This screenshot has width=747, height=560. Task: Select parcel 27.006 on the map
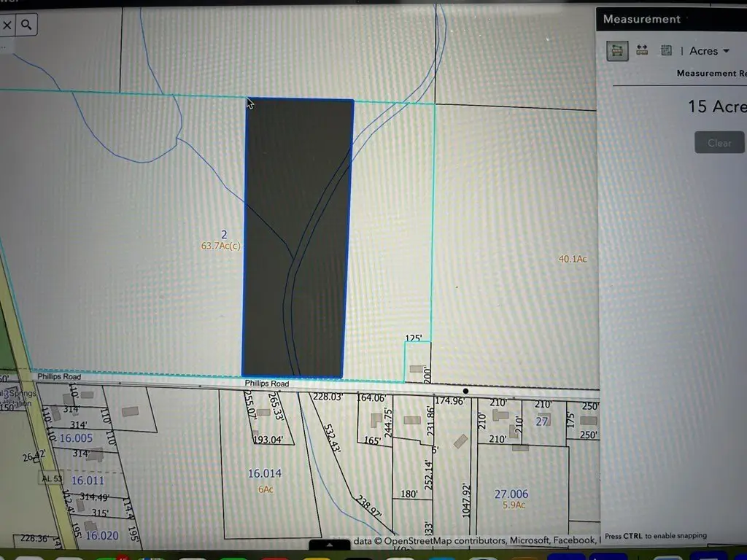[x=510, y=494]
